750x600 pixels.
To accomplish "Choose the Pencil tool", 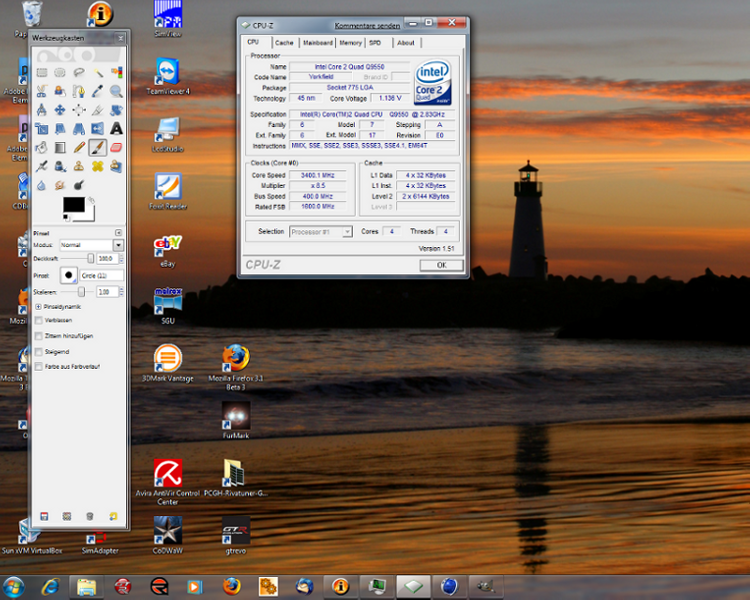I will pyautogui.click(x=79, y=147).
